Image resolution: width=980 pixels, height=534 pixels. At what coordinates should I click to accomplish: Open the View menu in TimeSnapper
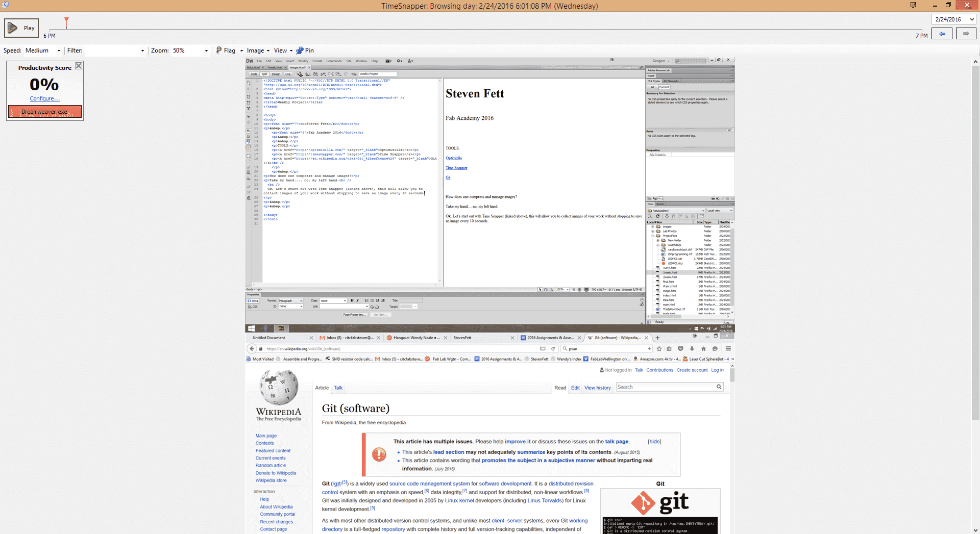click(283, 50)
